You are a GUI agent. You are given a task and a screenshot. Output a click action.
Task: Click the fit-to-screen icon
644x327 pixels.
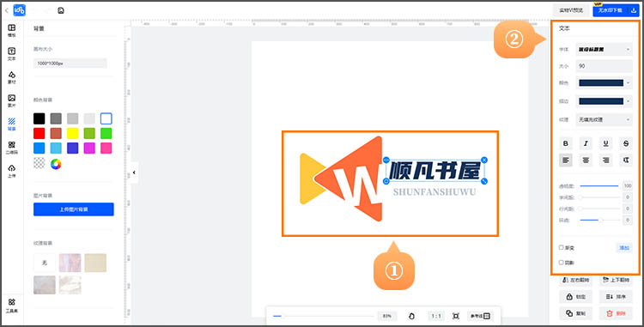click(456, 316)
